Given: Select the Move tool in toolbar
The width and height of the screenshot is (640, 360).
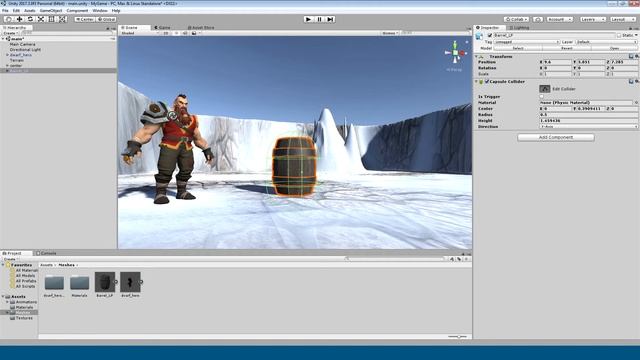Looking at the screenshot, I should click(x=19, y=19).
